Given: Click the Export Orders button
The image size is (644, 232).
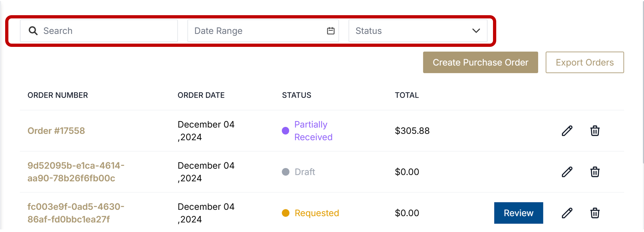Looking at the screenshot, I should [584, 62].
